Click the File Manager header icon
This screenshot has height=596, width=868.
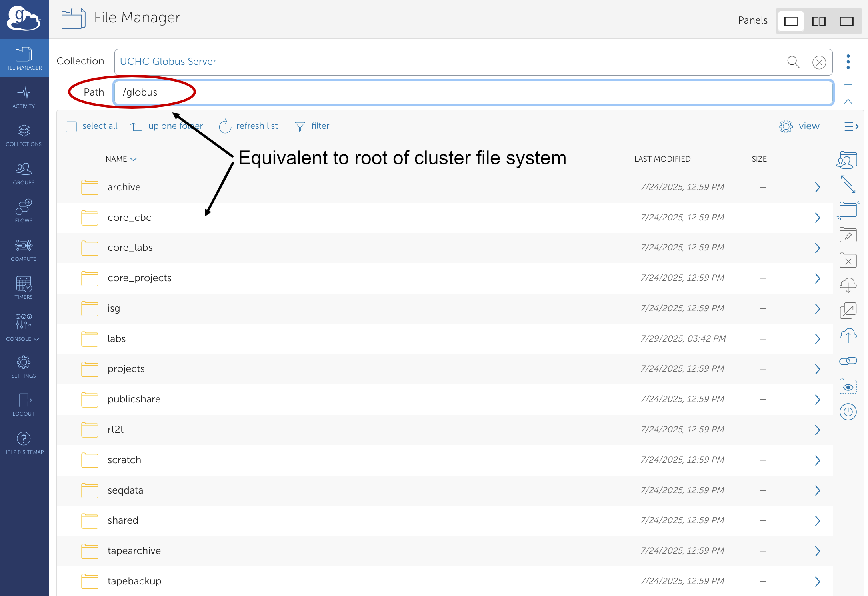[74, 18]
